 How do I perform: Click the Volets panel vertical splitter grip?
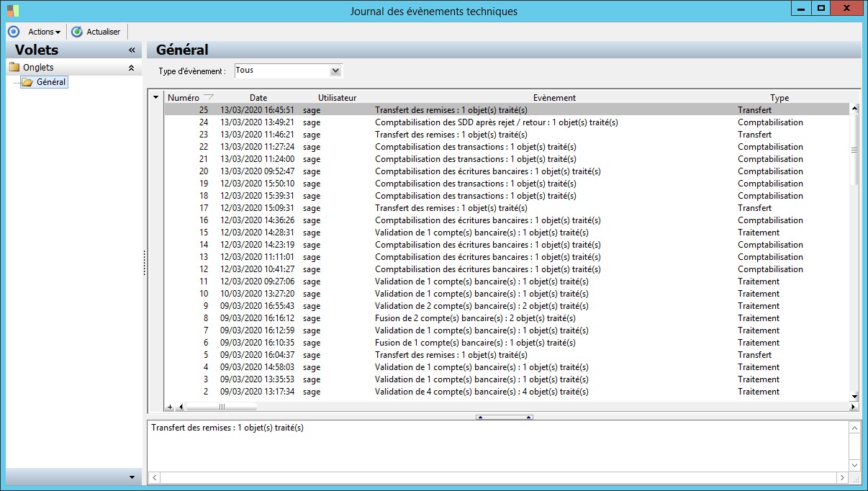pyautogui.click(x=145, y=262)
